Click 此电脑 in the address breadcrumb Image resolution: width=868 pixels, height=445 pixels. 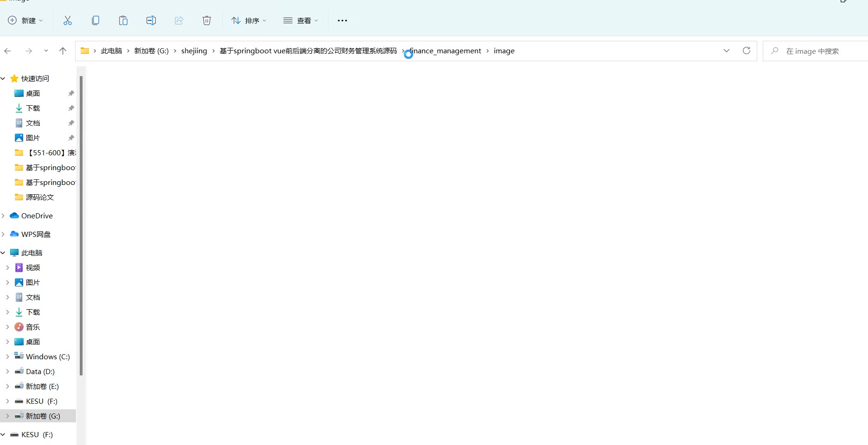pyautogui.click(x=112, y=51)
